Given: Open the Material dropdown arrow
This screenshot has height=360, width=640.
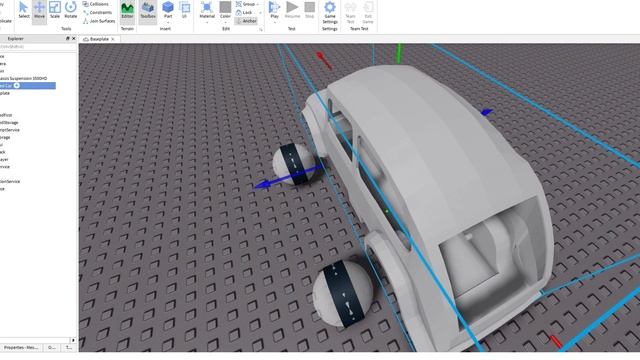Looking at the screenshot, I should pos(207,22).
